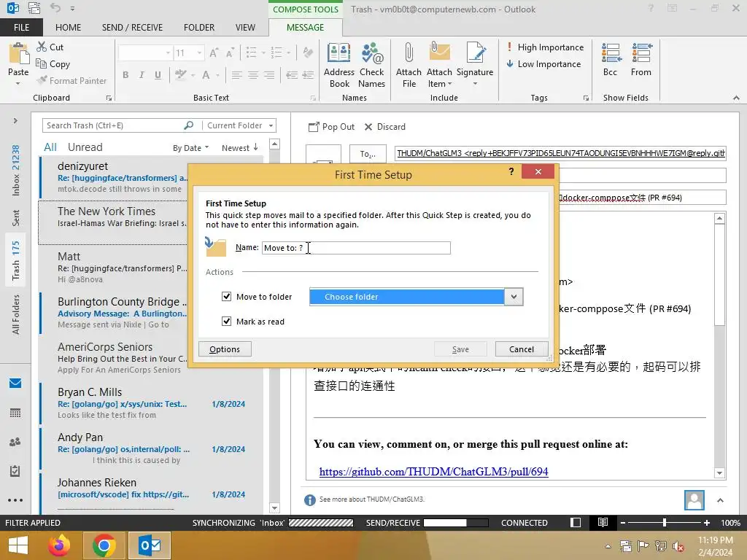
Task: Click the Options button in dialog
Action: click(x=225, y=349)
